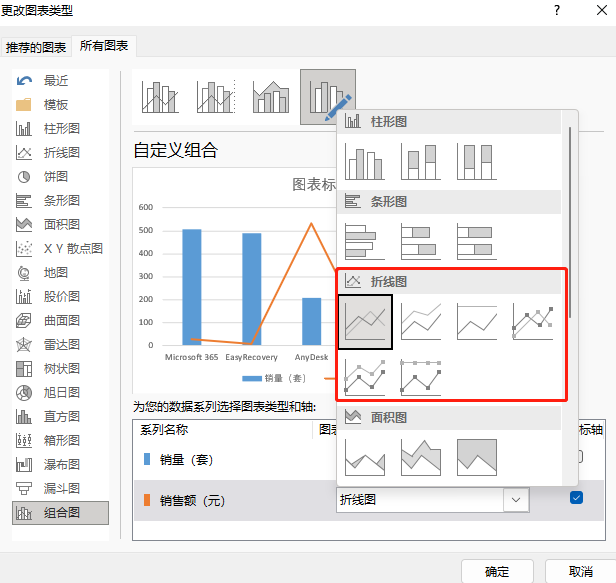Choose the stacked line chart thumbnail

coord(421,322)
